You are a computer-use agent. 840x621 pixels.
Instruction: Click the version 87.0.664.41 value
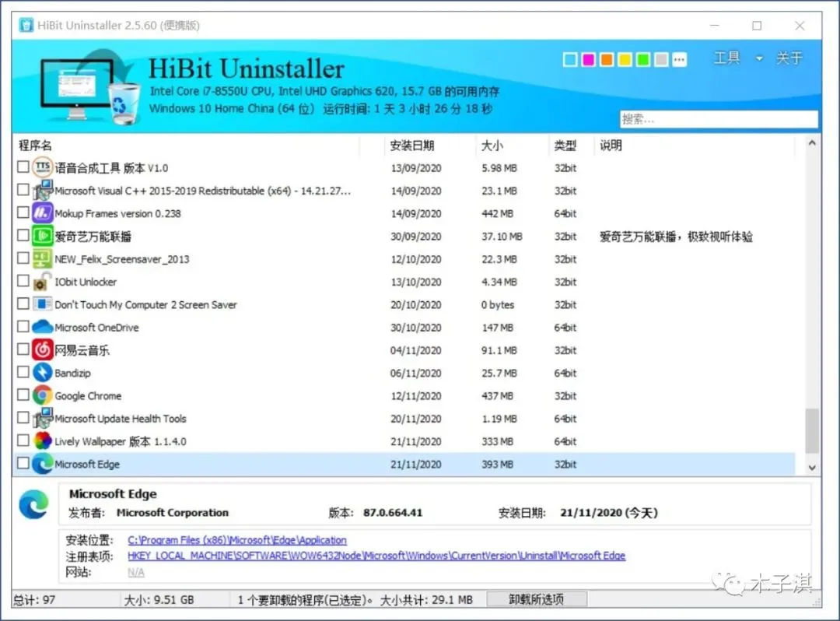click(x=393, y=513)
